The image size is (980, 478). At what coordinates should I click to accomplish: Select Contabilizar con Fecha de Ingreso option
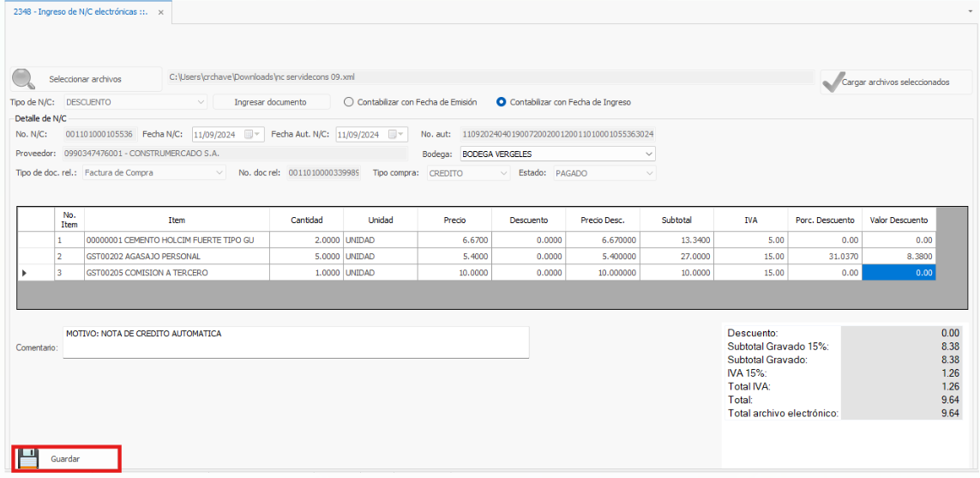click(x=502, y=102)
